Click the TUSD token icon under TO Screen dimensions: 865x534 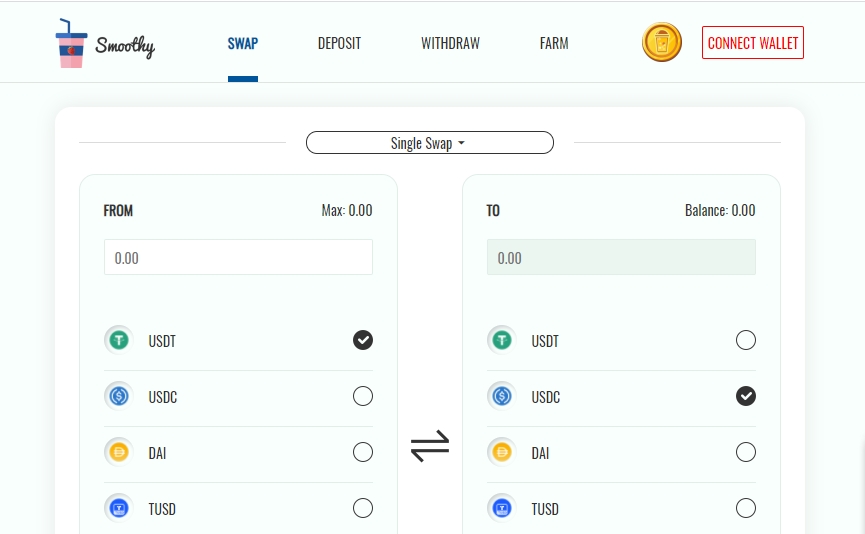click(501, 508)
